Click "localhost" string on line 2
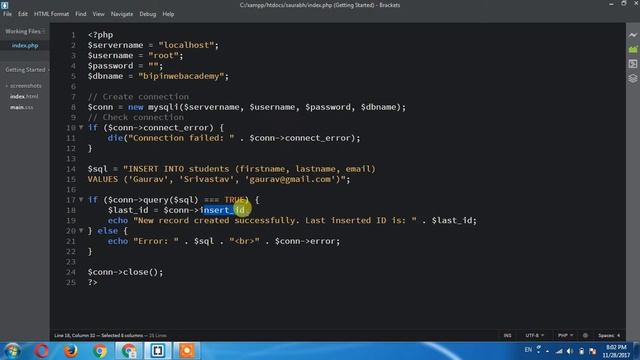This screenshot has width=640, height=360. click(x=186, y=45)
